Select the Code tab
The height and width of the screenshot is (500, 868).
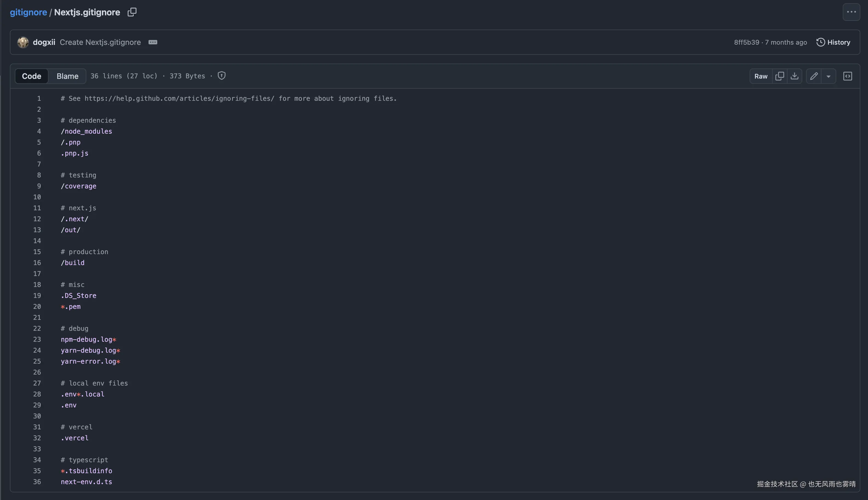(32, 76)
